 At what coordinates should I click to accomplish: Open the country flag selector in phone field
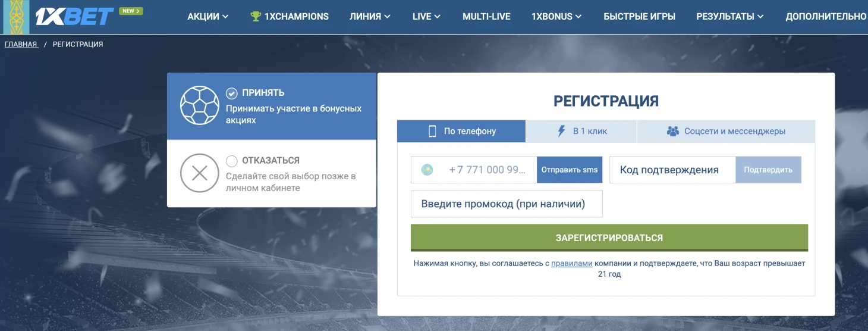427,170
